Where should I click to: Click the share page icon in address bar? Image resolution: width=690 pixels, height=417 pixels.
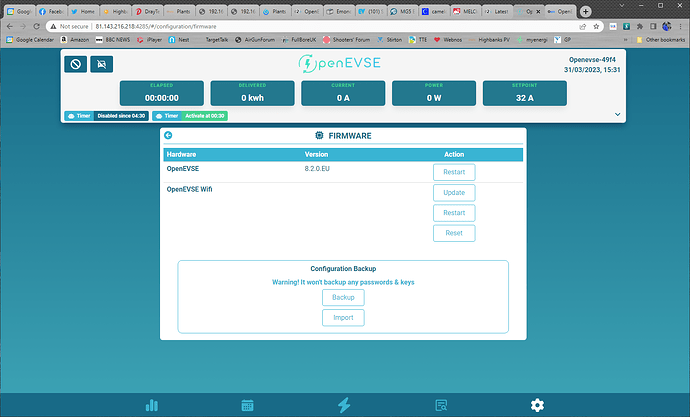tap(583, 26)
